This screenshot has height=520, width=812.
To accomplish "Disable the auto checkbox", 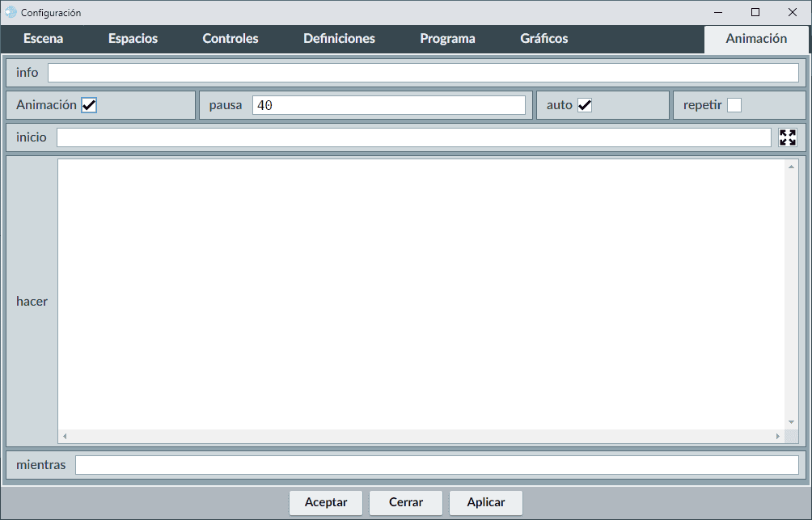I will 585,105.
